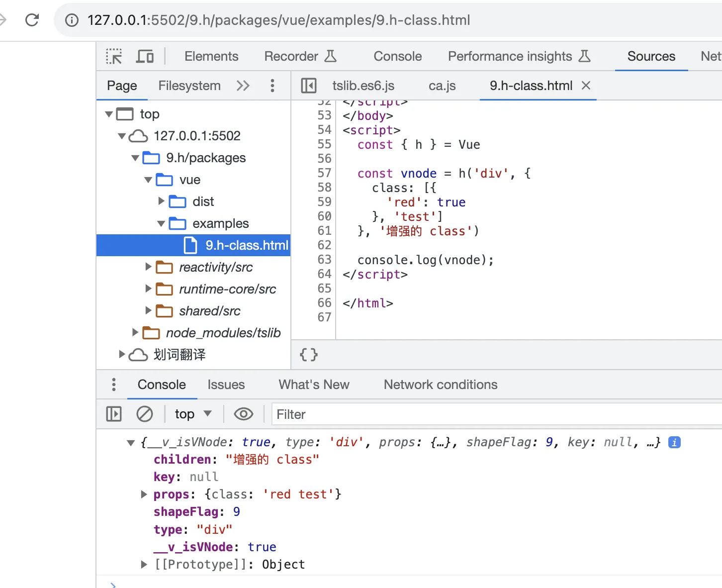Switch to the tslib.es6.js file tab
This screenshot has width=722, height=588.
coord(363,86)
